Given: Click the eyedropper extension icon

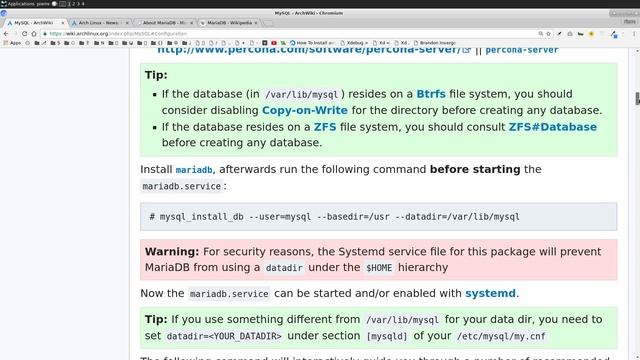Looking at the screenshot, I should click(560, 34).
